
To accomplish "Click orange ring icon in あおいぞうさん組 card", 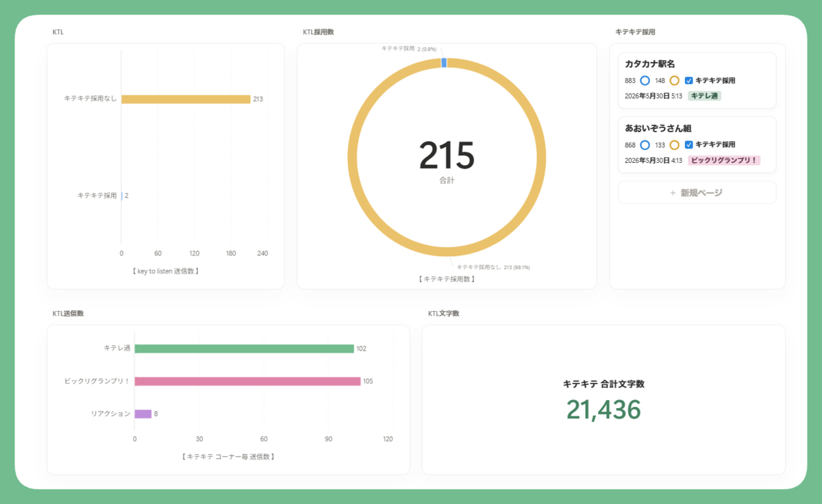I will 674,145.
